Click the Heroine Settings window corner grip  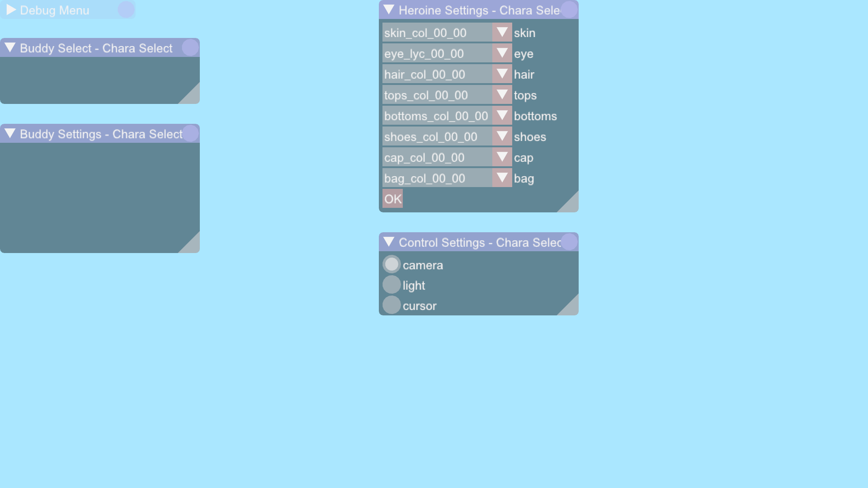[x=571, y=204]
